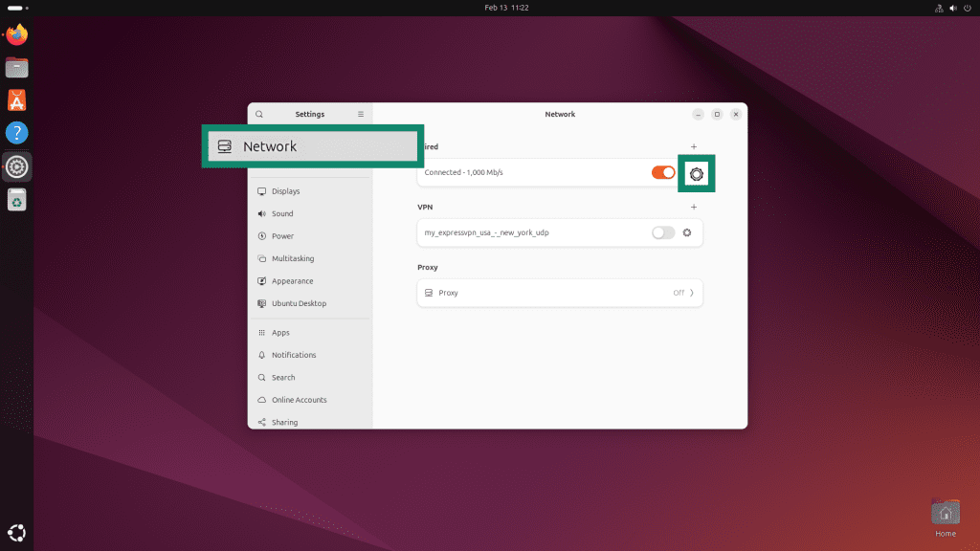Open the clock showing Feb 13 11:22

click(x=506, y=8)
